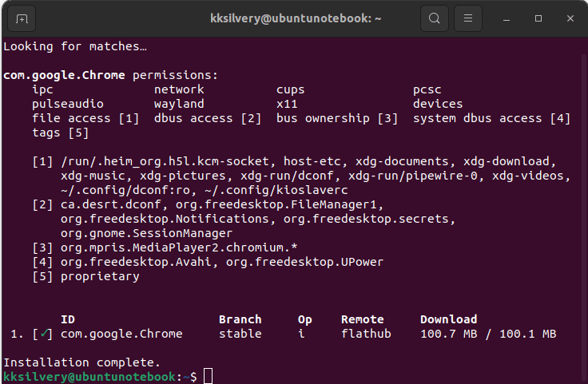
Task: Click the 'kksilvery@ubuntunotebook' shell prompt
Action: point(89,377)
